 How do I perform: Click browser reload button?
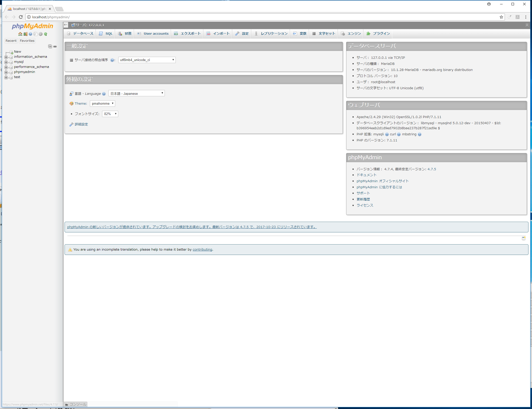coord(21,17)
